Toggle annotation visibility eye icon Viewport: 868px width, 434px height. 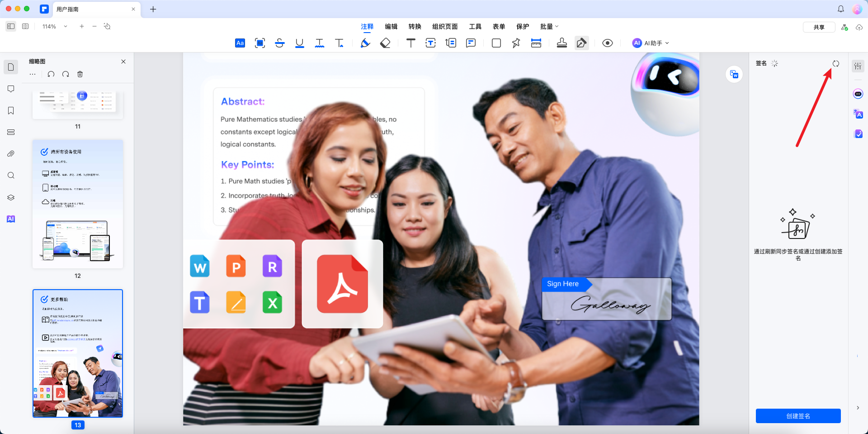click(608, 43)
